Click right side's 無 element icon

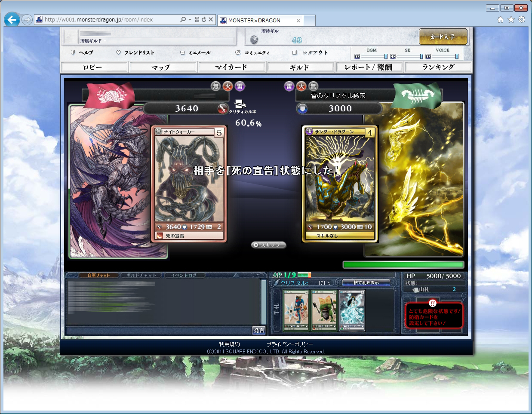pos(313,86)
